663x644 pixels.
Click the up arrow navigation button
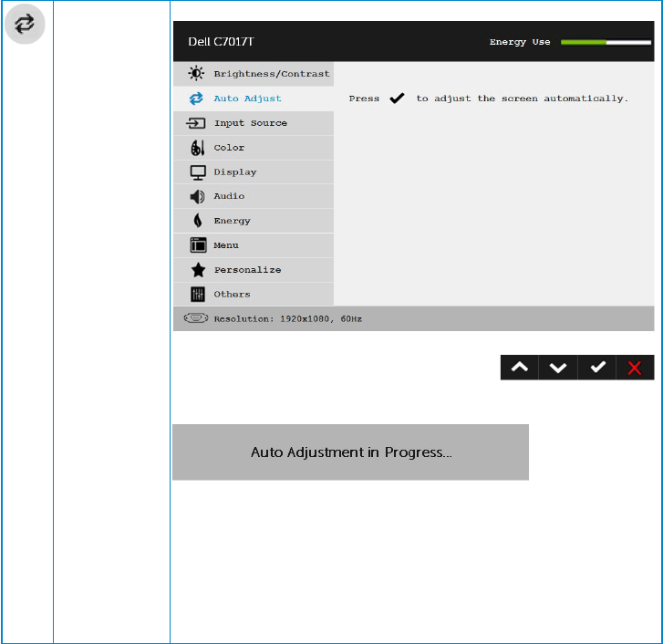tap(519, 368)
